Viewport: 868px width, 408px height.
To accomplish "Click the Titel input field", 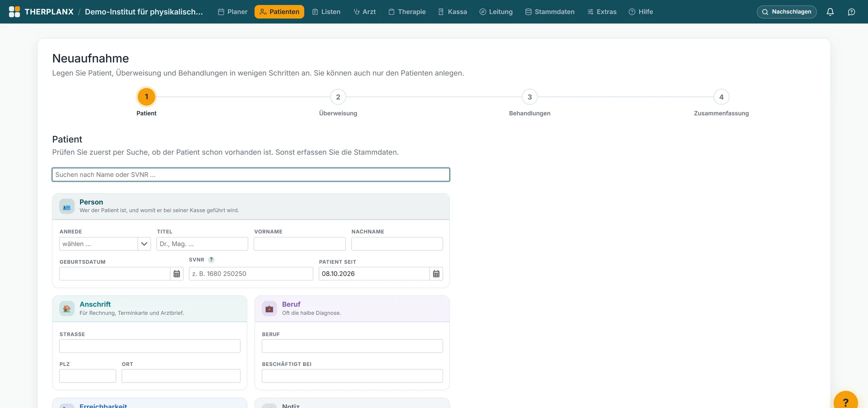I will (x=202, y=244).
